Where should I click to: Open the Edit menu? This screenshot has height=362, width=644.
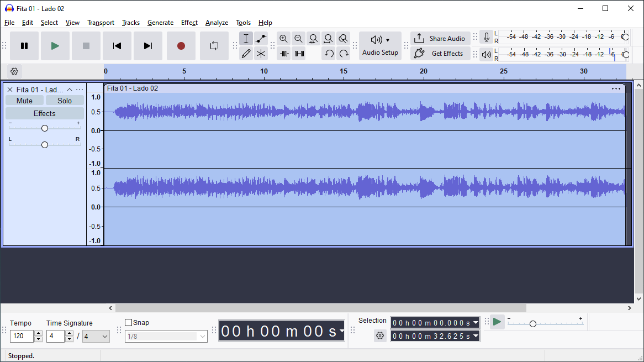[28, 23]
